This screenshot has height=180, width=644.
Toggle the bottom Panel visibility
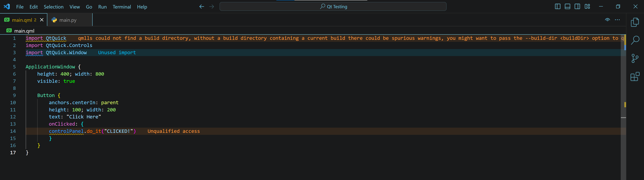pos(568,7)
